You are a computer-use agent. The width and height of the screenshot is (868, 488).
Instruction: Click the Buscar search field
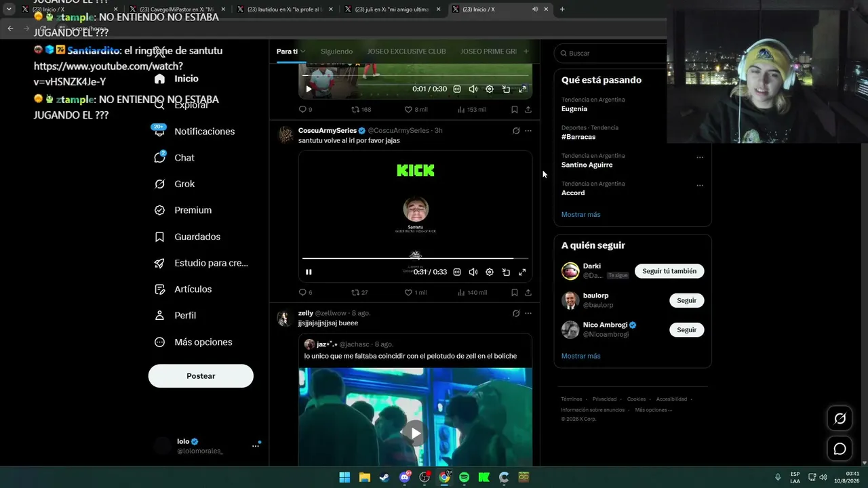pyautogui.click(x=610, y=53)
